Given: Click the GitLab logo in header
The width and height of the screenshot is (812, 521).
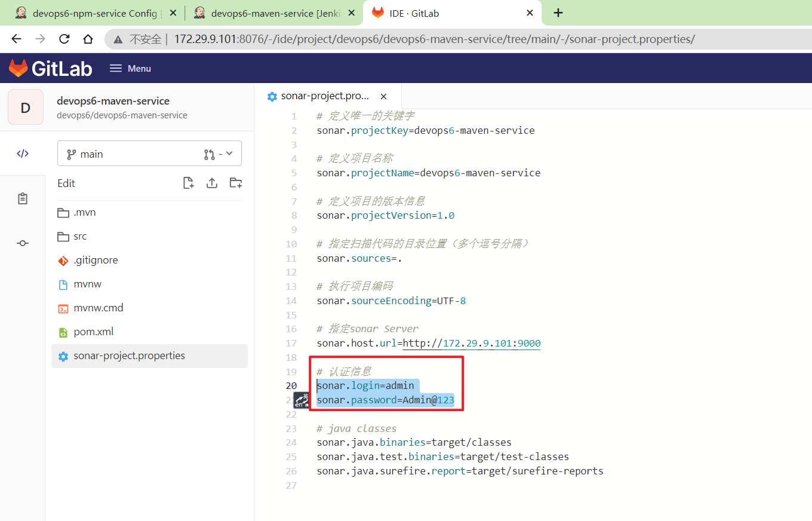Looking at the screenshot, I should (50, 68).
